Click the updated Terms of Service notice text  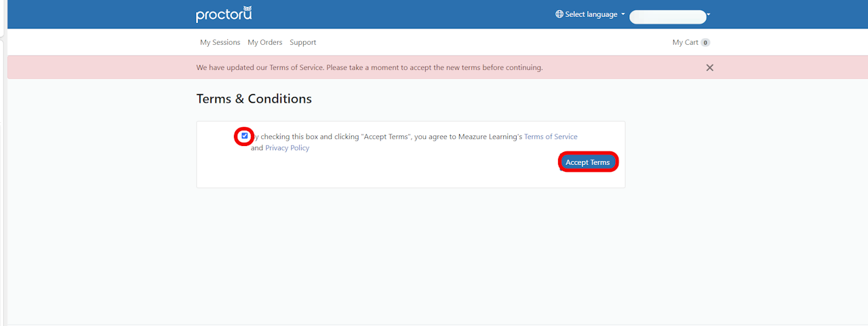[x=369, y=68]
